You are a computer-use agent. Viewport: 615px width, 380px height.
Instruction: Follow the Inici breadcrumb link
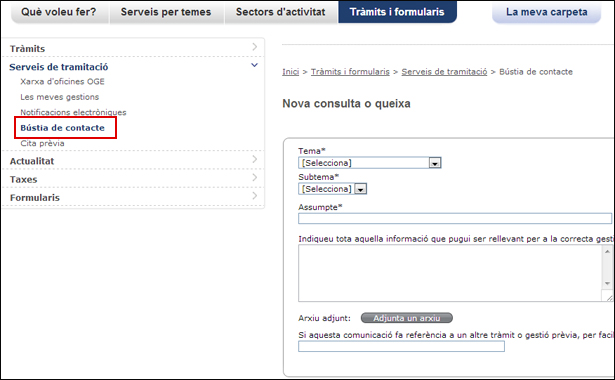coord(291,72)
